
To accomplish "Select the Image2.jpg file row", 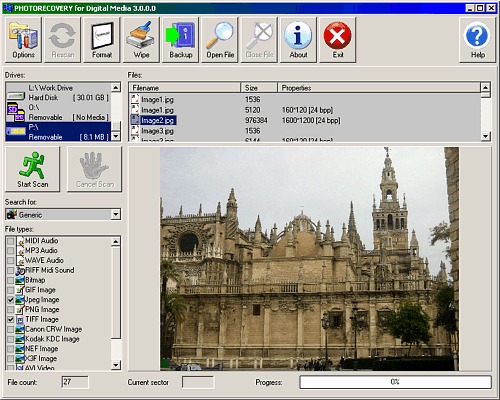I will (305, 120).
